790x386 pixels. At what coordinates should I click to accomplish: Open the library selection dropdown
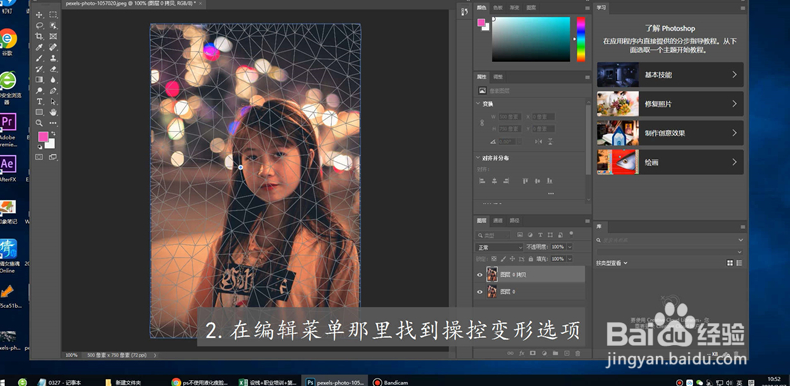tap(670, 251)
